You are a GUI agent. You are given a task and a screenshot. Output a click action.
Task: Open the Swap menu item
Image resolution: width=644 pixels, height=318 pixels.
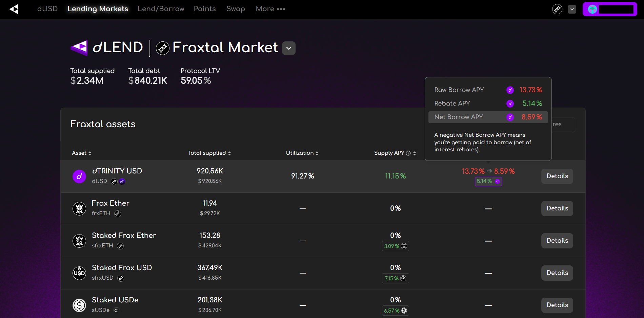pyautogui.click(x=236, y=9)
